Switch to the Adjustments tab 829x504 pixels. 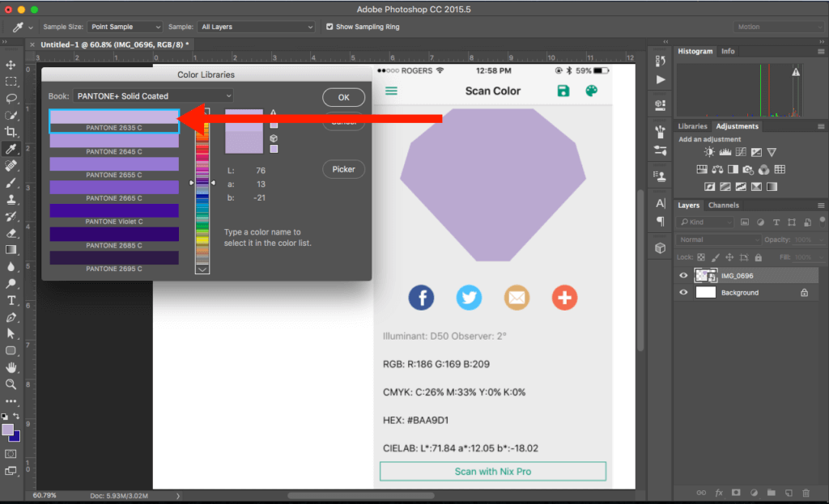coord(737,126)
